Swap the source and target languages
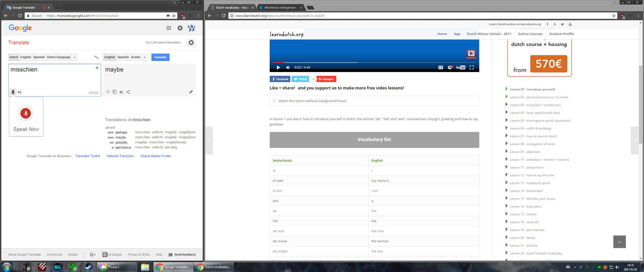The width and height of the screenshot is (644, 272). [96, 57]
